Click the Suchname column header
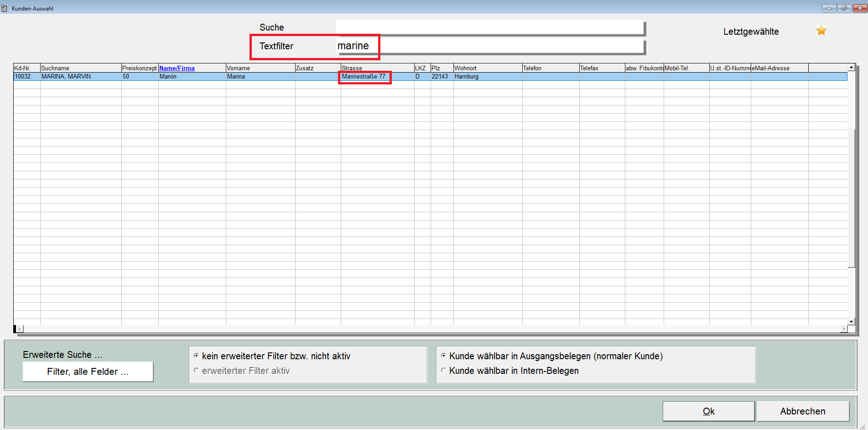 [x=81, y=68]
